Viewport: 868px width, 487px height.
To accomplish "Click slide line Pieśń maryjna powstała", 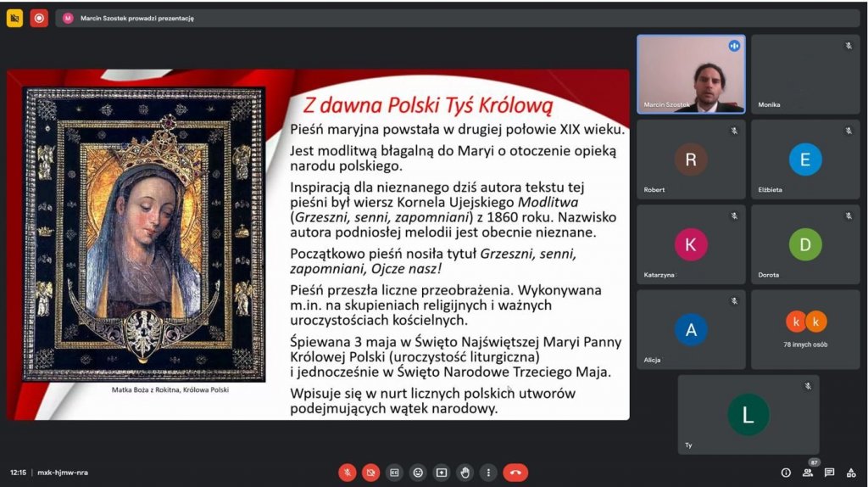I will [457, 130].
